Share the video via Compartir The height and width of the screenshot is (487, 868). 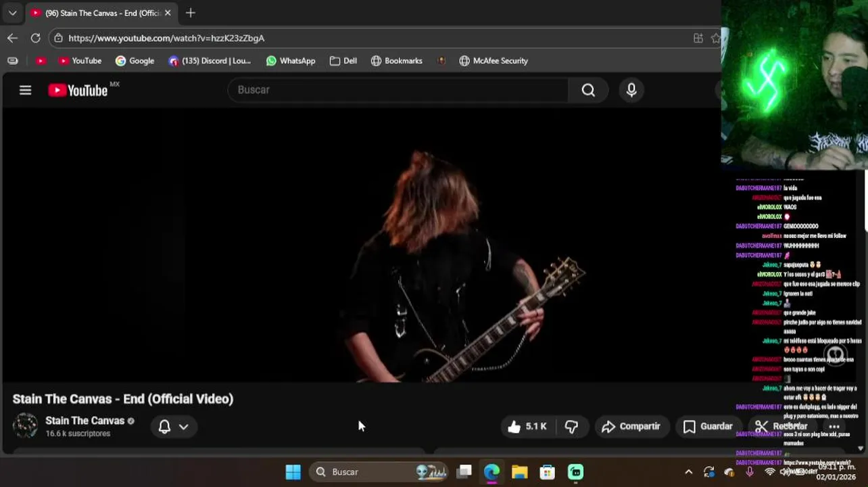pyautogui.click(x=631, y=426)
